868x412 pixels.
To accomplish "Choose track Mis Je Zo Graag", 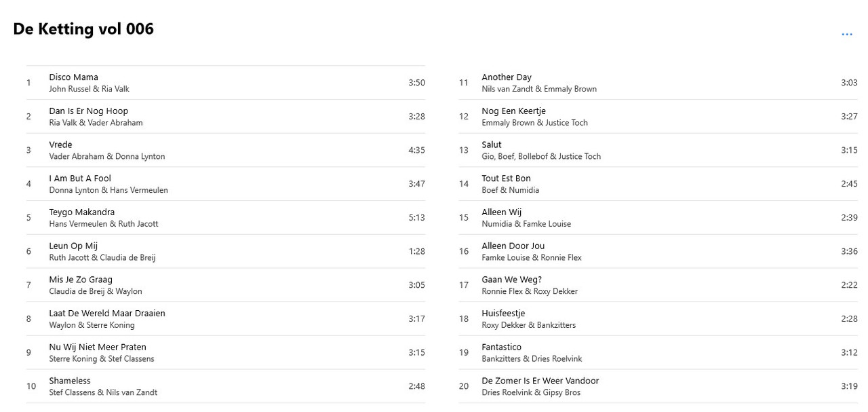I will [226, 285].
